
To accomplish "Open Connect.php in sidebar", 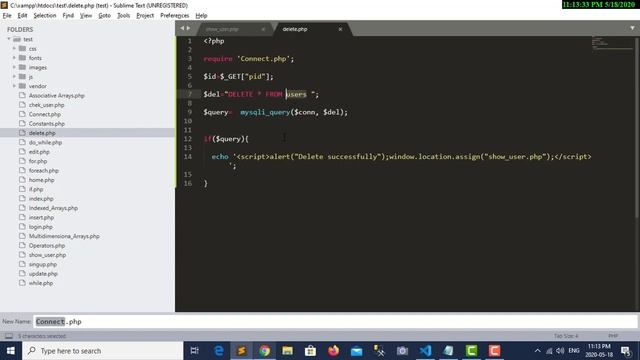I will (44, 114).
